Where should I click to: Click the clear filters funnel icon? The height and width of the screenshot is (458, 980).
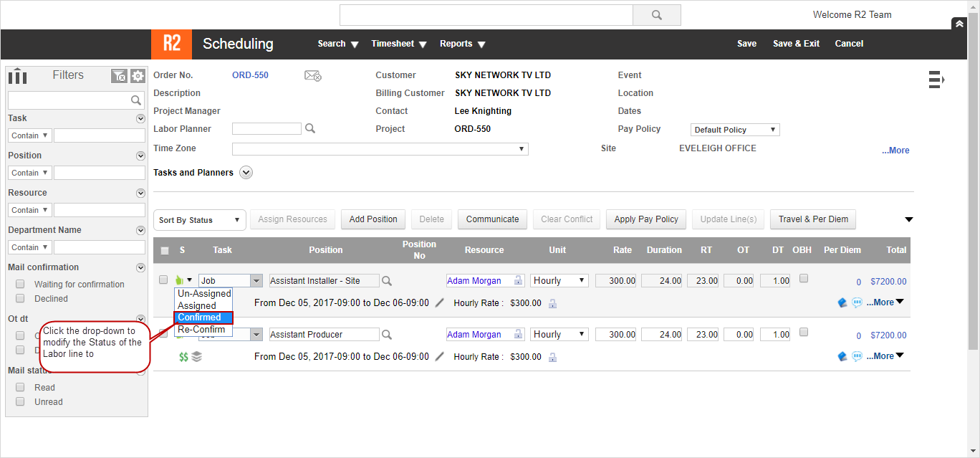tap(119, 76)
